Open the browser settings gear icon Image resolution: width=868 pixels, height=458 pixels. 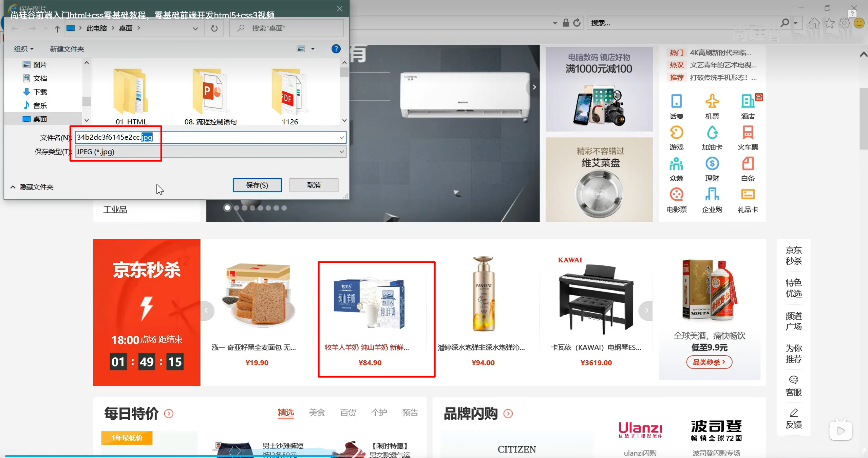[x=844, y=23]
